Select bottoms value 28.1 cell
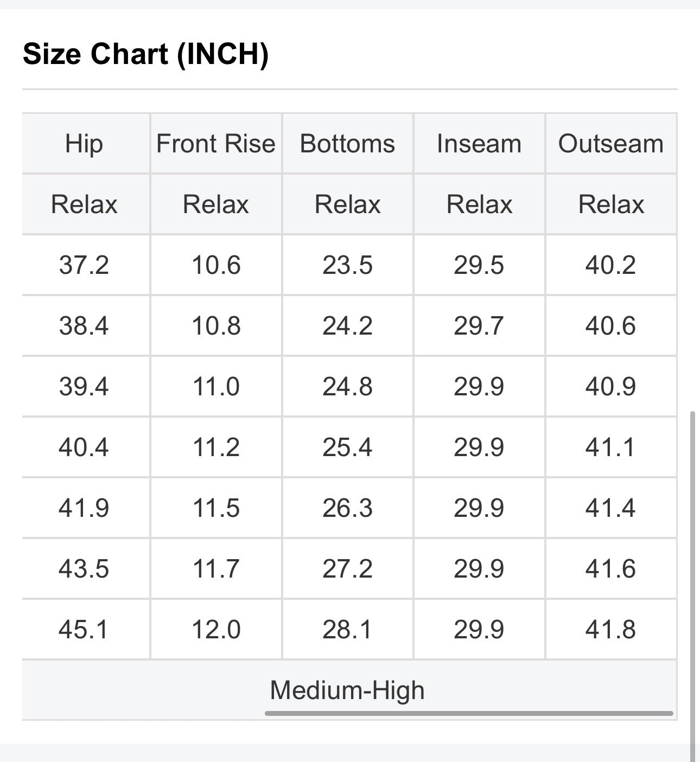The width and height of the screenshot is (700, 762). pyautogui.click(x=348, y=630)
